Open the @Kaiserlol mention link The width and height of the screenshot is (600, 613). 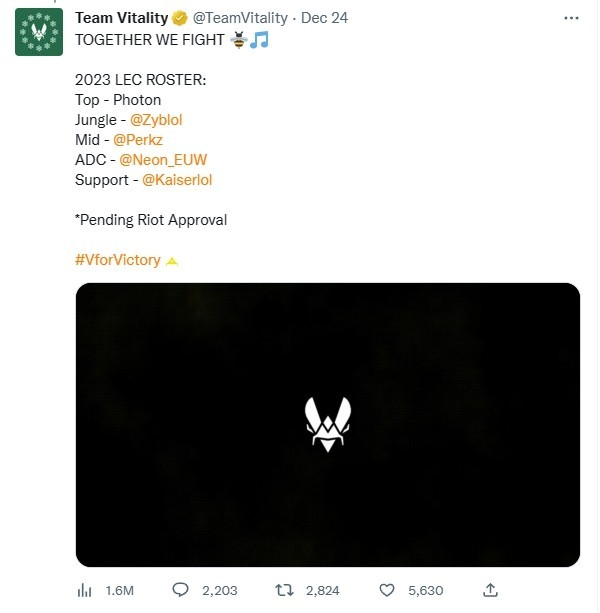click(177, 180)
